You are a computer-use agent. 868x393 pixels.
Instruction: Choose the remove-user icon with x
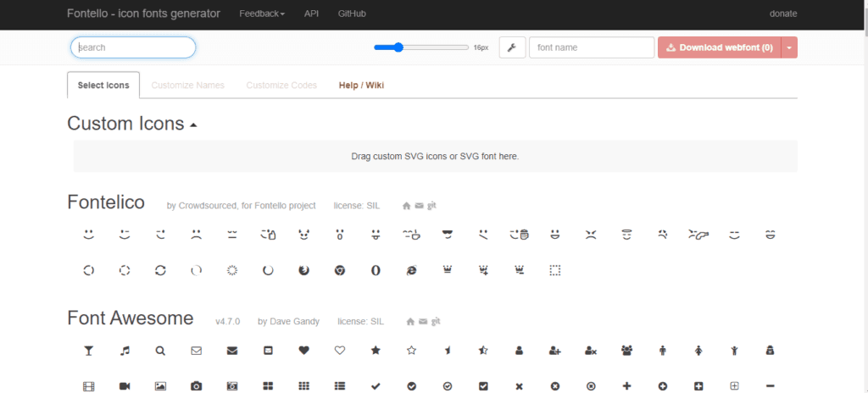tap(591, 351)
